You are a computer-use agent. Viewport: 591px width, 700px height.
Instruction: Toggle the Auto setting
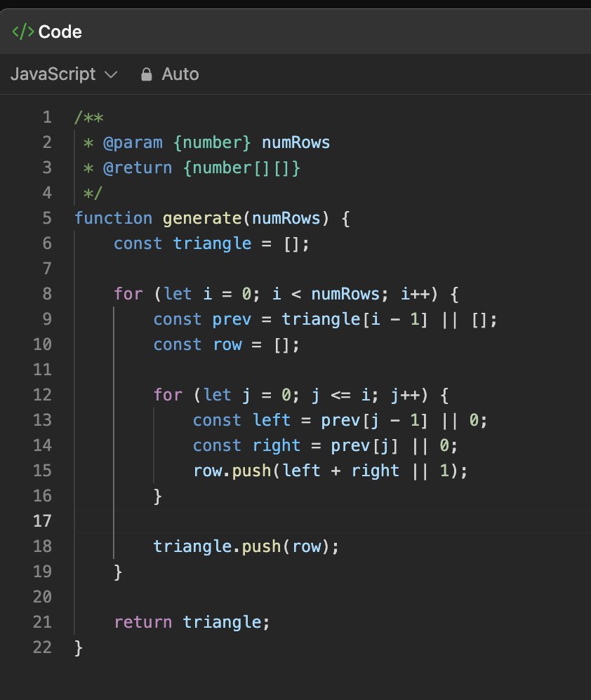(x=170, y=74)
